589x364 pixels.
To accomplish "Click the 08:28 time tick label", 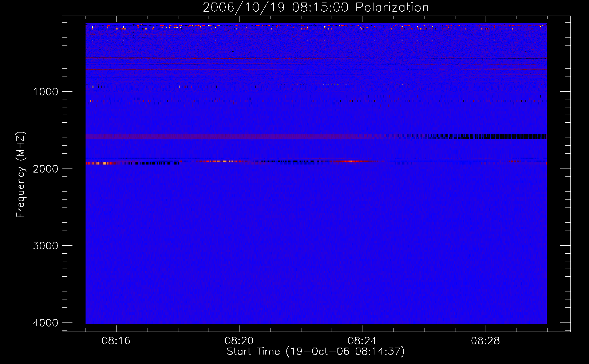I will click(x=485, y=341).
